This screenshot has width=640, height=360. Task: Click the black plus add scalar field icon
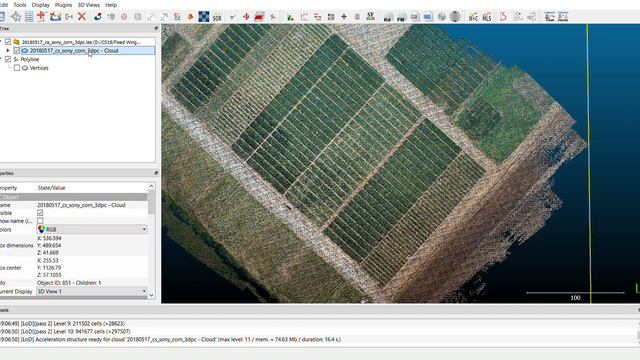344,17
